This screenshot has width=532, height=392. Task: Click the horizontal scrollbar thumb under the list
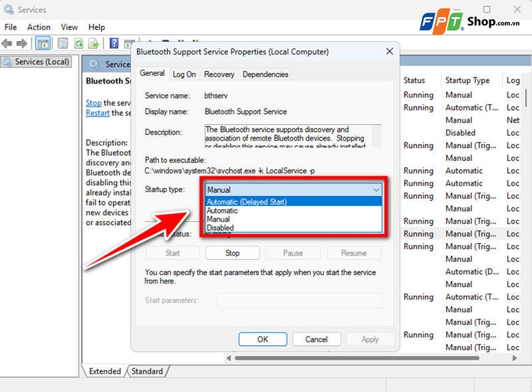click(x=357, y=358)
